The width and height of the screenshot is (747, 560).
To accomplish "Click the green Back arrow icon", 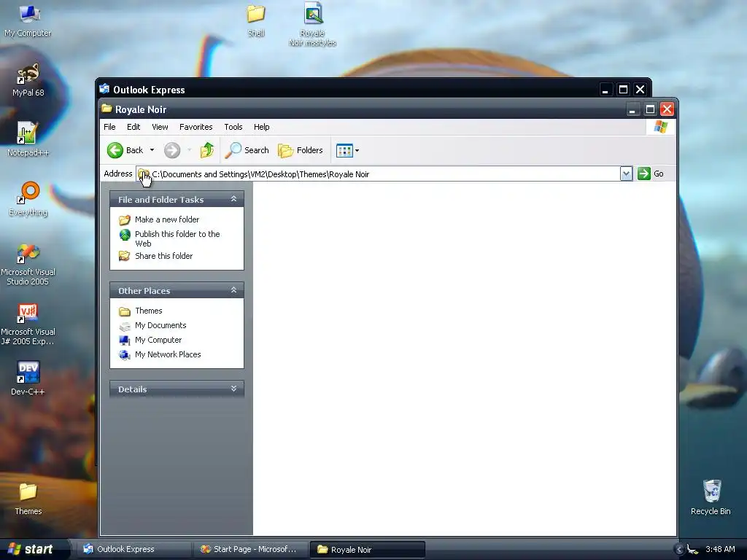I will 115,150.
